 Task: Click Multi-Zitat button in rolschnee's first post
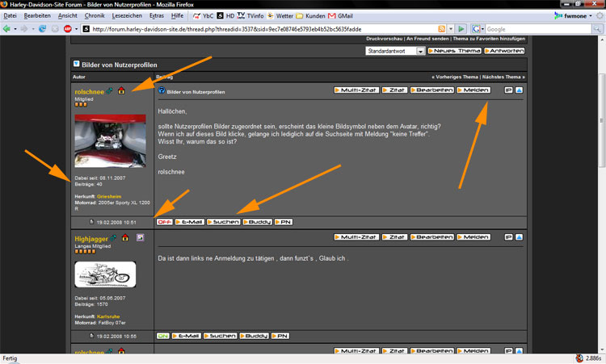(356, 90)
